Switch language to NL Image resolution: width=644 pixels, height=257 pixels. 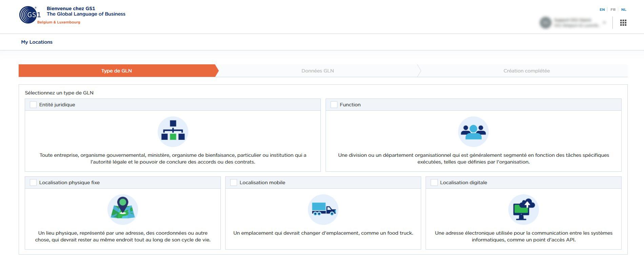click(624, 9)
